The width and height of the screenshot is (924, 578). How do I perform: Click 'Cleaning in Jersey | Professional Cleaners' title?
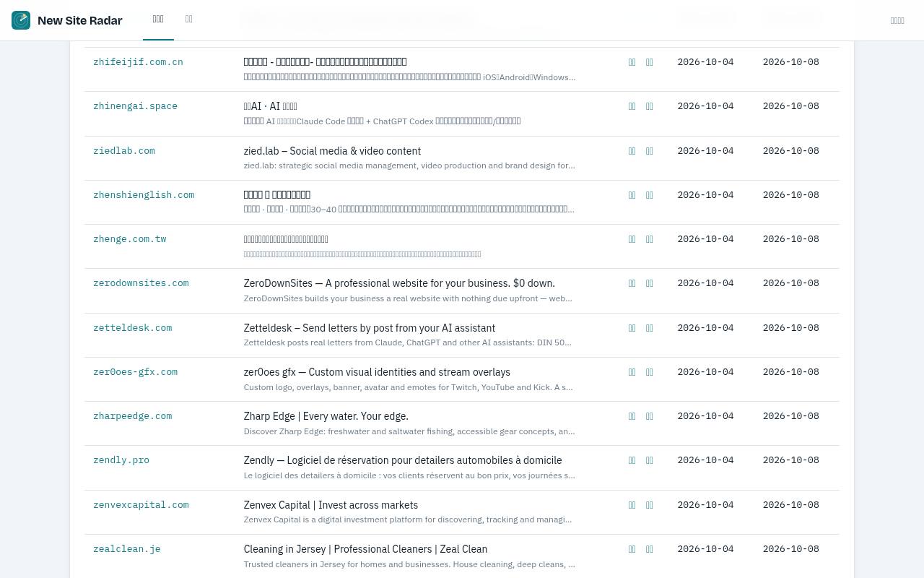pos(365,549)
